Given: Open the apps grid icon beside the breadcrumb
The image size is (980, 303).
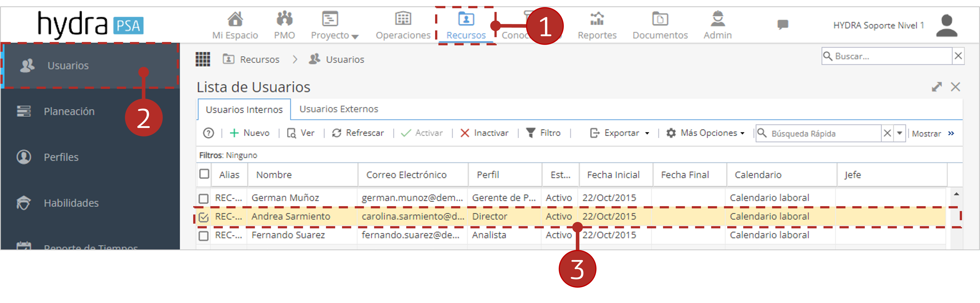Looking at the screenshot, I should click(203, 59).
